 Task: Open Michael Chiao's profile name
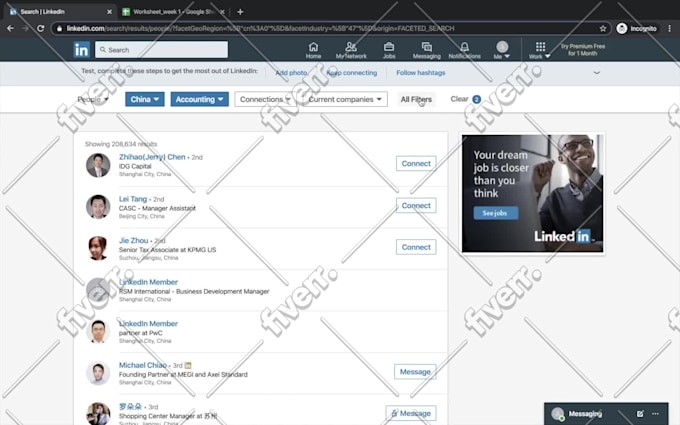pyautogui.click(x=143, y=365)
